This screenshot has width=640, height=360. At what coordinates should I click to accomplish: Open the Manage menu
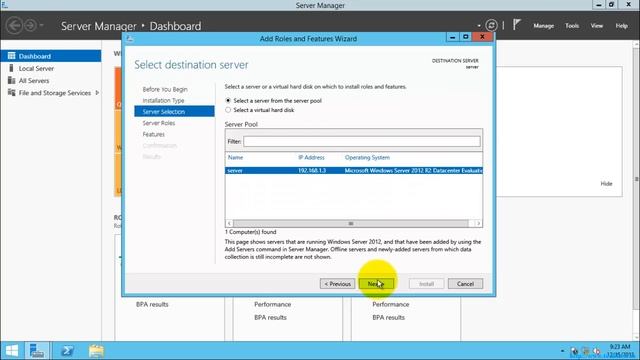543,26
